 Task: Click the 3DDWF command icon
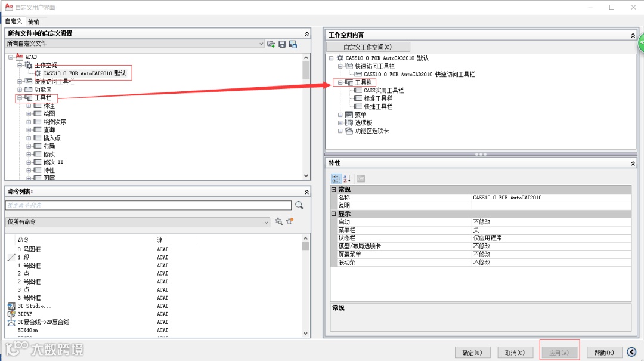11,314
